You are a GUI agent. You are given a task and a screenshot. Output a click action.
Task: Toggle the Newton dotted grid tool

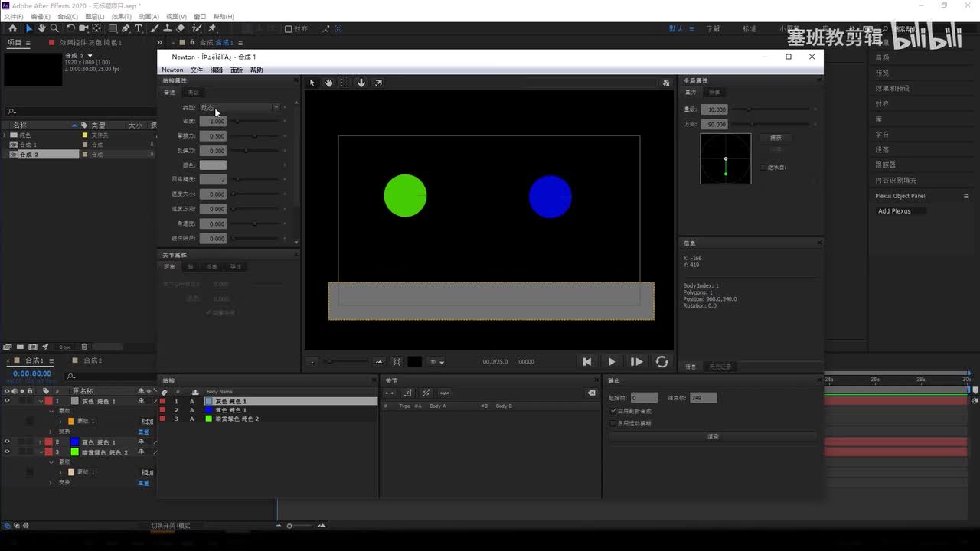[345, 83]
